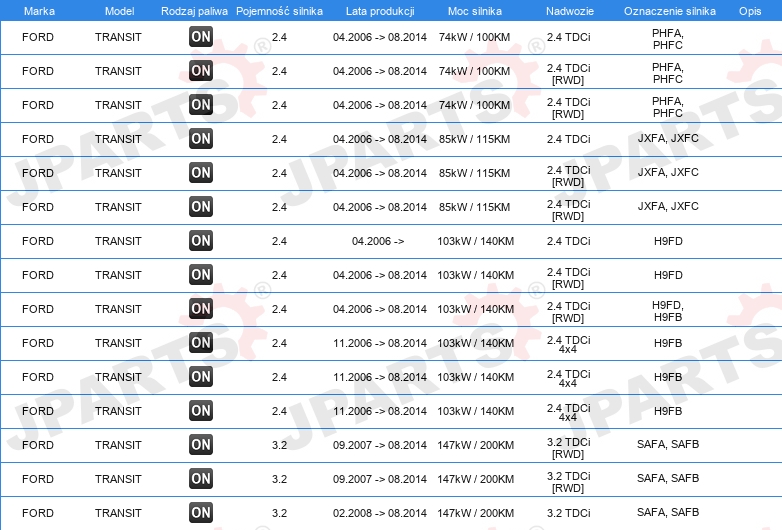This screenshot has height=530, width=782.
Task: Click the Lata produkcji column header
Action: (380, 11)
